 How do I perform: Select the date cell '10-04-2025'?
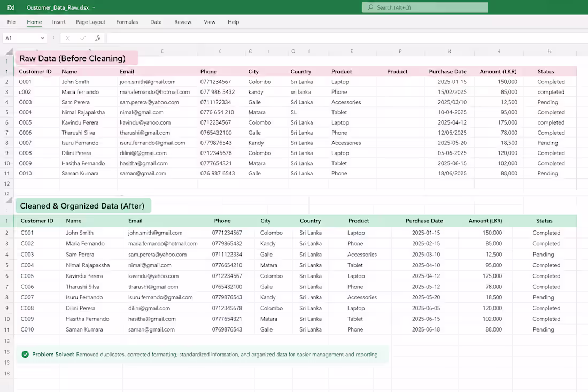pyautogui.click(x=452, y=112)
